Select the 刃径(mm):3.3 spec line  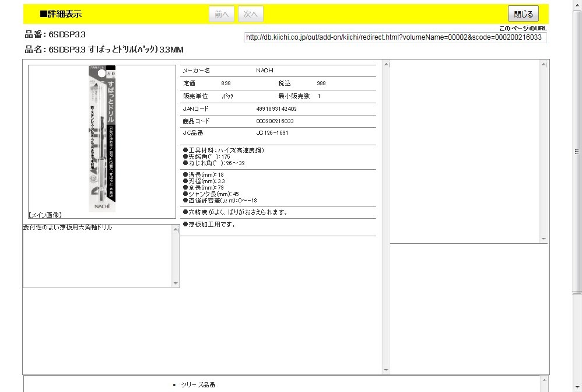click(x=204, y=181)
